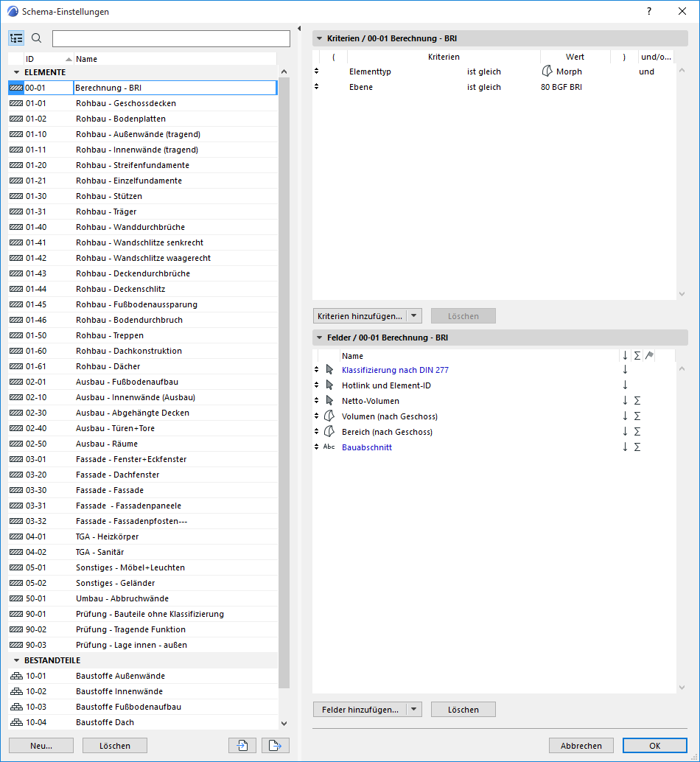Click the sort arrow column header in Felder

point(625,356)
